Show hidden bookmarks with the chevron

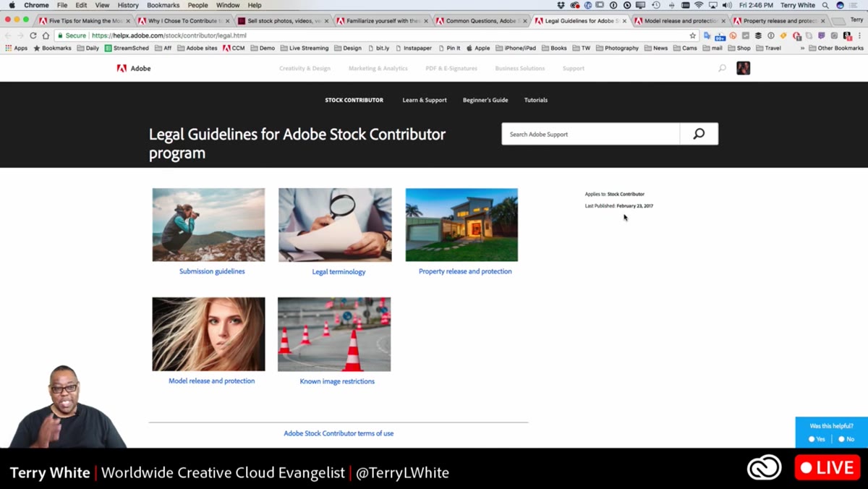pyautogui.click(x=802, y=48)
